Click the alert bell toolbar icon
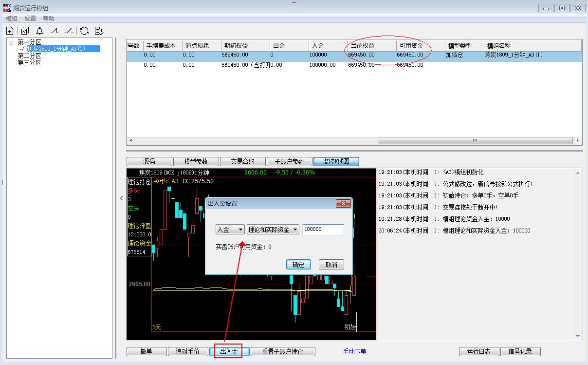This screenshot has width=588, height=365. coord(39,31)
